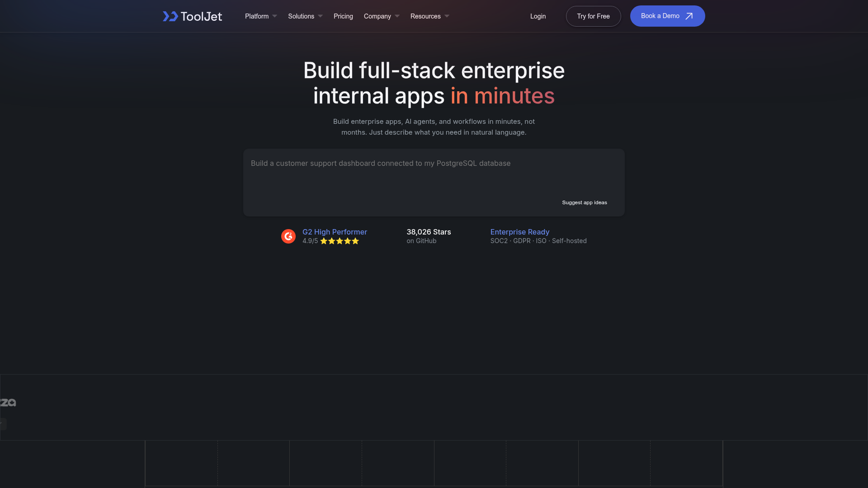Expand the Platform dropdown arrow

274,16
